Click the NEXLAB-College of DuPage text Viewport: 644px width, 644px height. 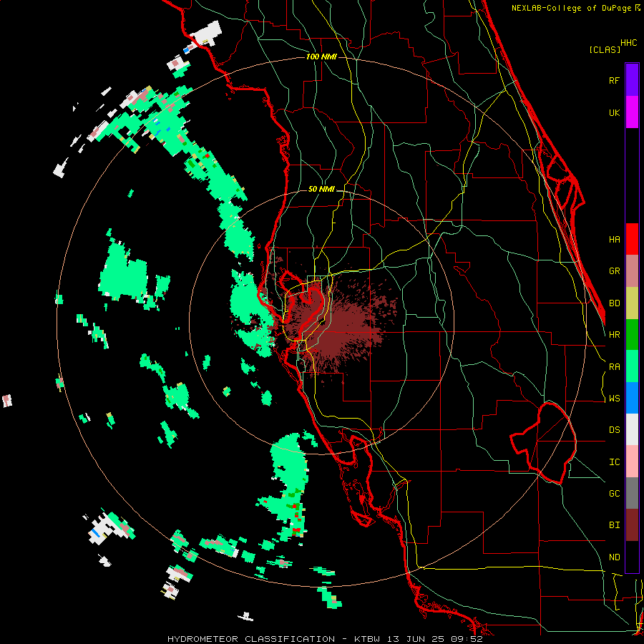tap(572, 8)
